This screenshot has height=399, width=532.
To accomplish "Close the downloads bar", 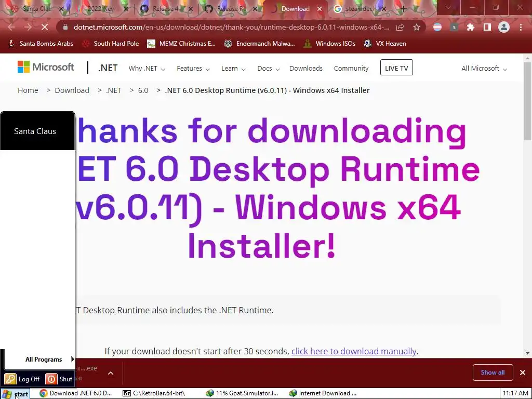I will pyautogui.click(x=523, y=373).
